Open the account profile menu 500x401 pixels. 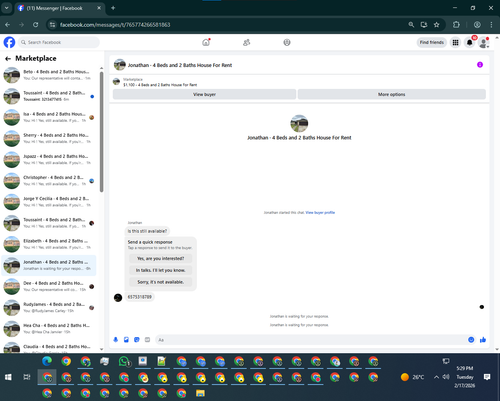click(x=484, y=42)
